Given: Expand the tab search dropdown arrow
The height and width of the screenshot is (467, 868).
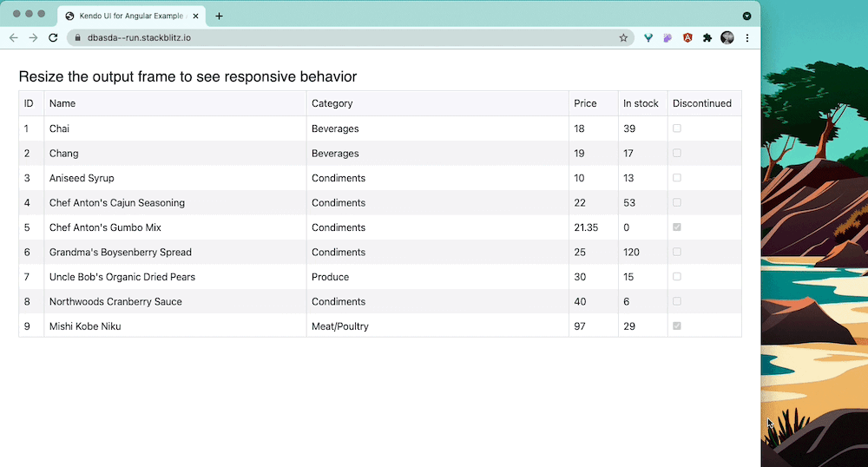Looking at the screenshot, I should [746, 16].
